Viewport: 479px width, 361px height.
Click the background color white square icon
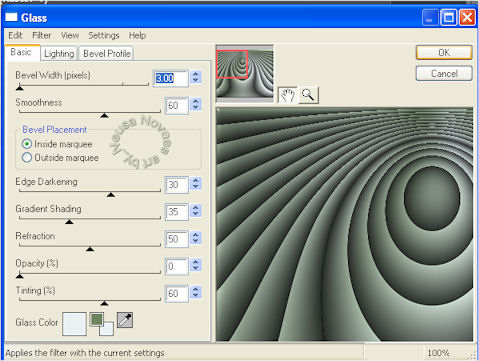tap(107, 329)
